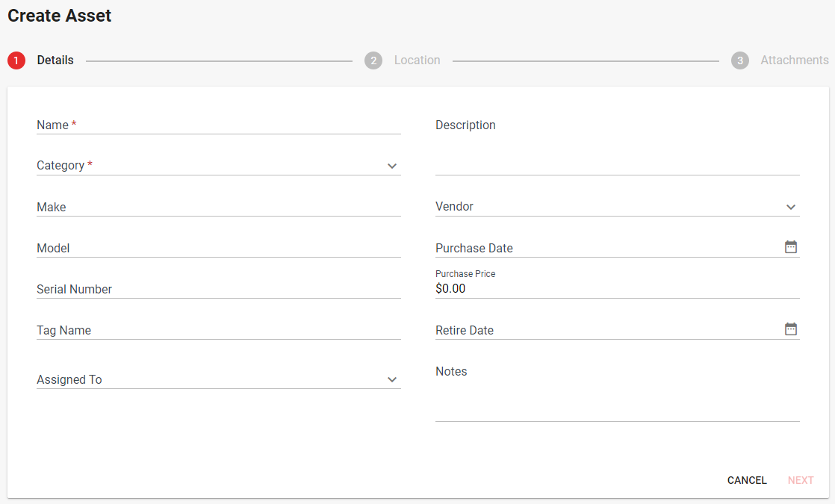Click the step 3 circle

pos(739,60)
